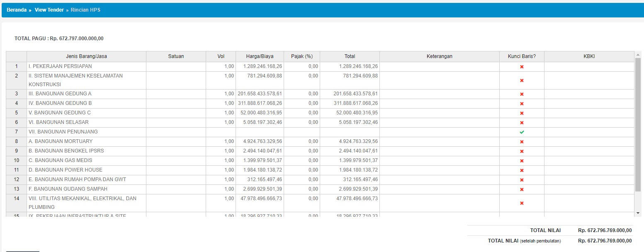The width and height of the screenshot is (644, 252).
Task: Click the table scrollbar up arrow
Action: [637, 55]
